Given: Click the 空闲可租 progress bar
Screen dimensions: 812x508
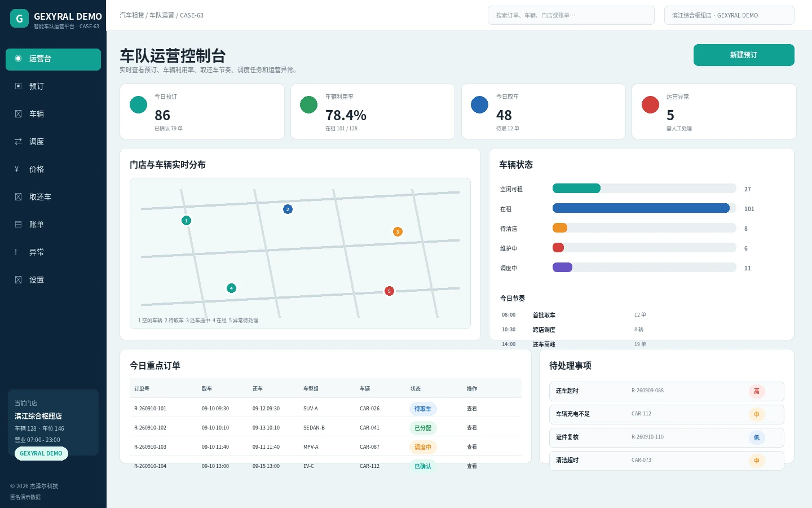Looking at the screenshot, I should [x=645, y=189].
